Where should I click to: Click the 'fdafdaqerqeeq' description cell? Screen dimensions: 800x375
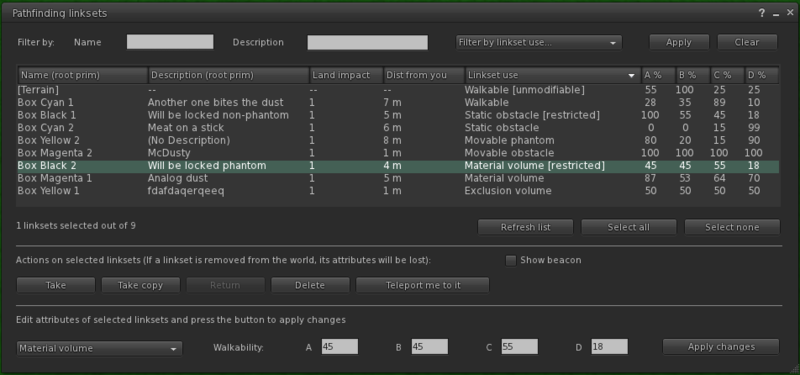pyautogui.click(x=186, y=191)
